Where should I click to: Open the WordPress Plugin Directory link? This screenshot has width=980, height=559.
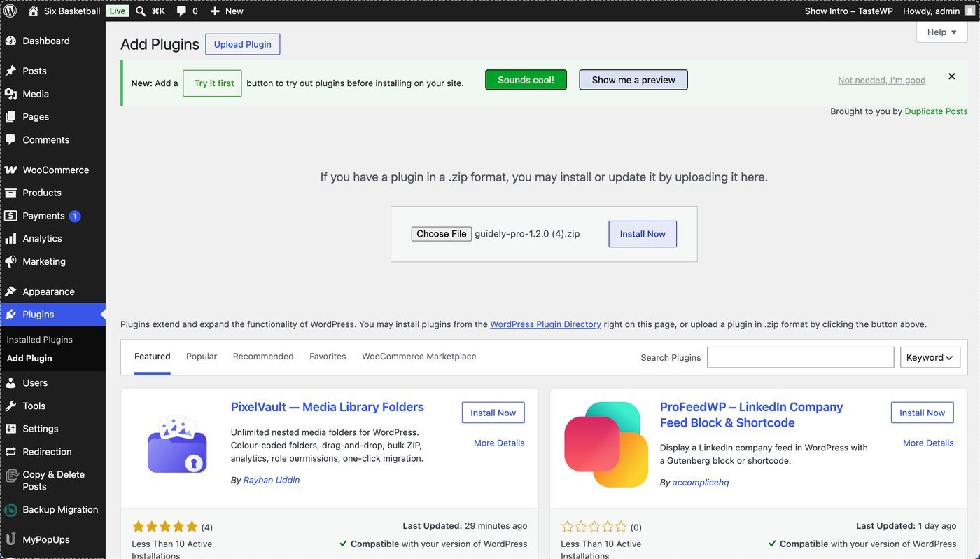(545, 324)
